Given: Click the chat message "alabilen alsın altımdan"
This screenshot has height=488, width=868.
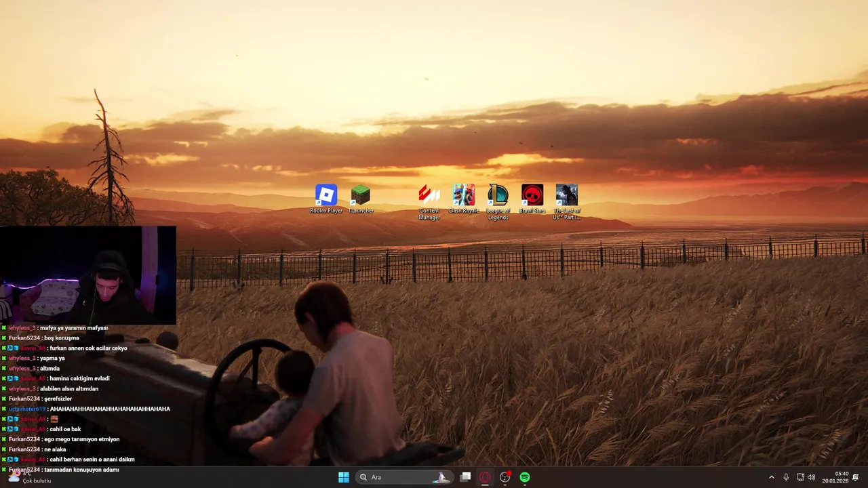Looking at the screenshot, I should [69, 389].
